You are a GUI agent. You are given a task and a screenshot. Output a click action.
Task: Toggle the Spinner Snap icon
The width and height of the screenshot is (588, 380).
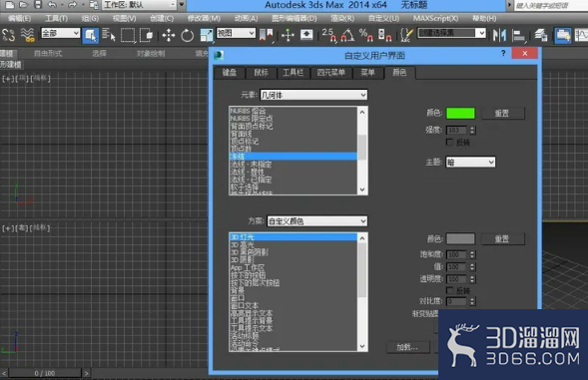point(384,35)
